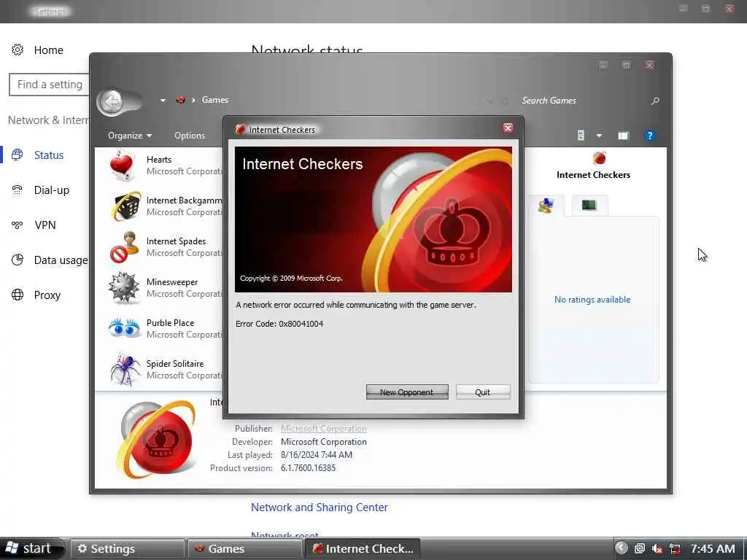Click the New Opponent button
Viewport: 747px width, 560px height.
(407, 392)
